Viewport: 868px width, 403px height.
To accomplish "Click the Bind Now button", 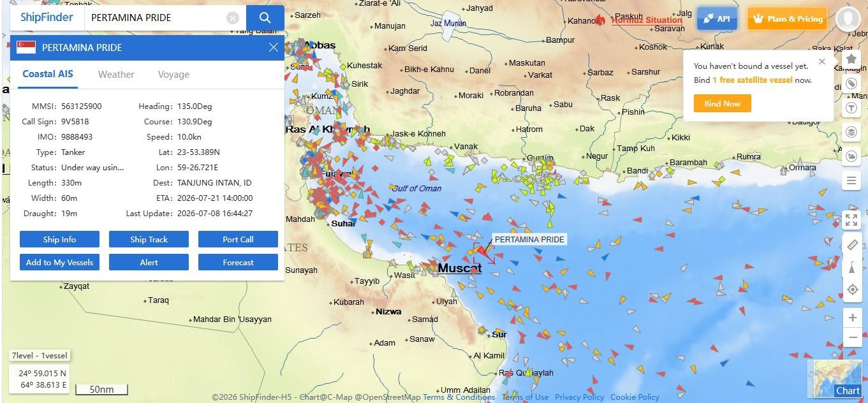I will pyautogui.click(x=723, y=103).
